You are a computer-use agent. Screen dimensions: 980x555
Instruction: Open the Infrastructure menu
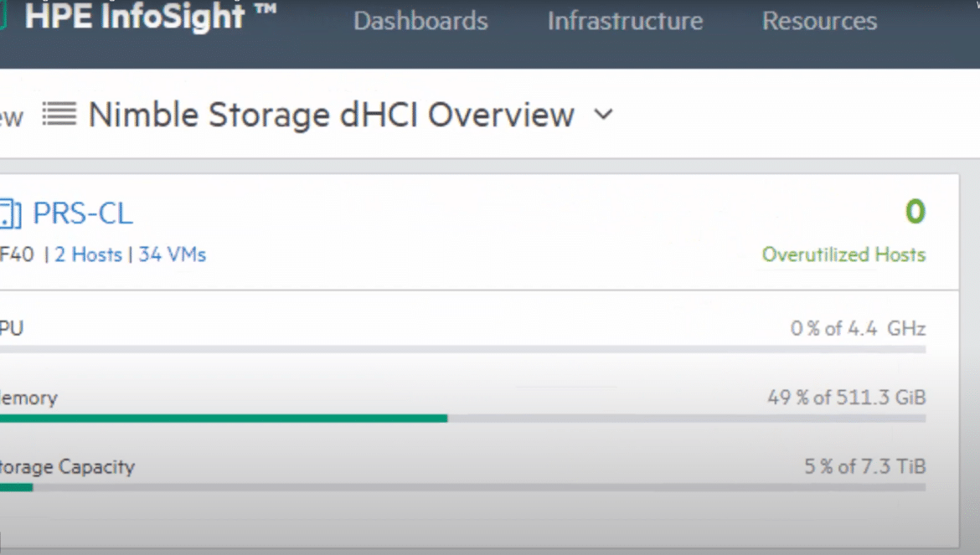coord(625,21)
